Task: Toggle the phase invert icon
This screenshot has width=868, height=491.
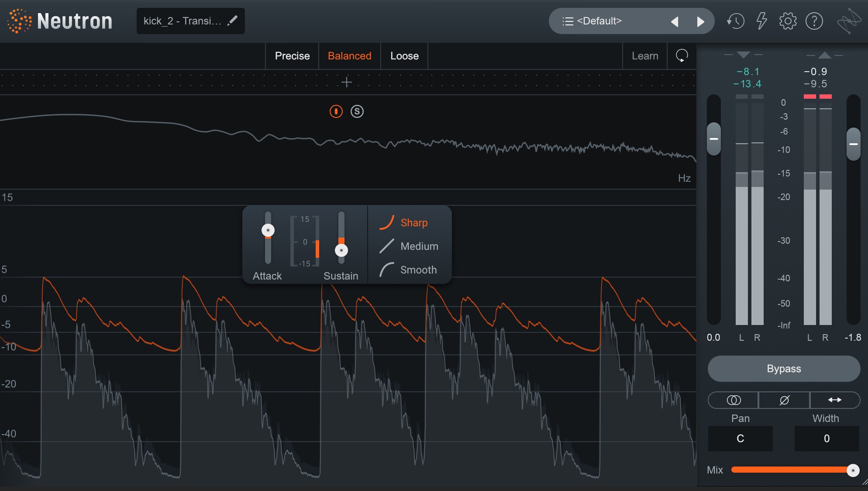Action: coord(784,400)
